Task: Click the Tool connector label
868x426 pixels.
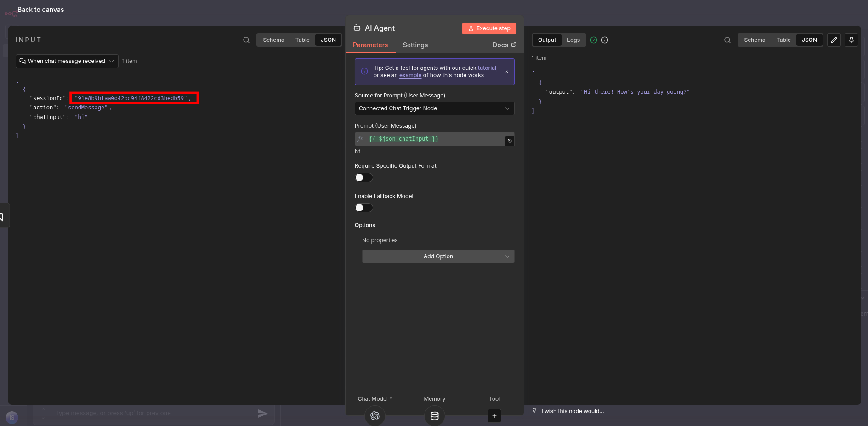Action: tap(494, 399)
